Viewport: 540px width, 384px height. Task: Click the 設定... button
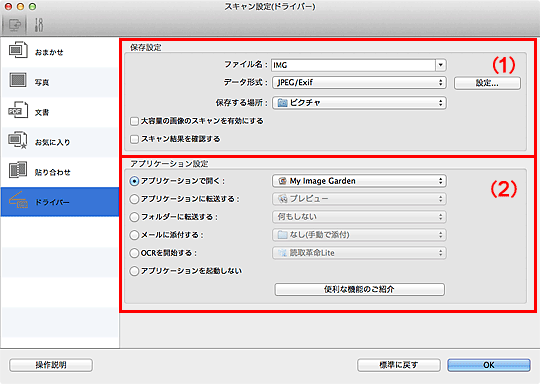[487, 83]
